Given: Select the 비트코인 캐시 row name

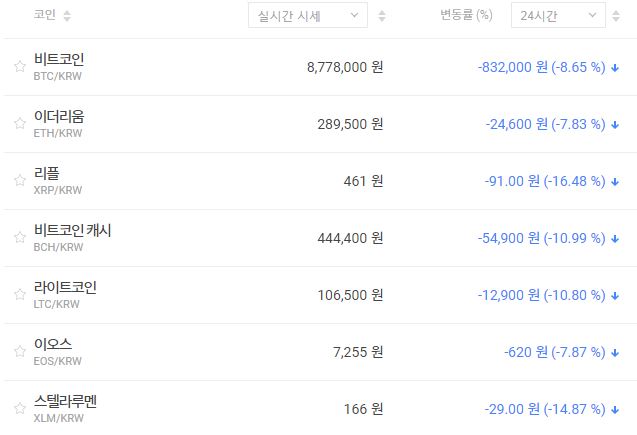Looking at the screenshot, I should (x=73, y=231).
